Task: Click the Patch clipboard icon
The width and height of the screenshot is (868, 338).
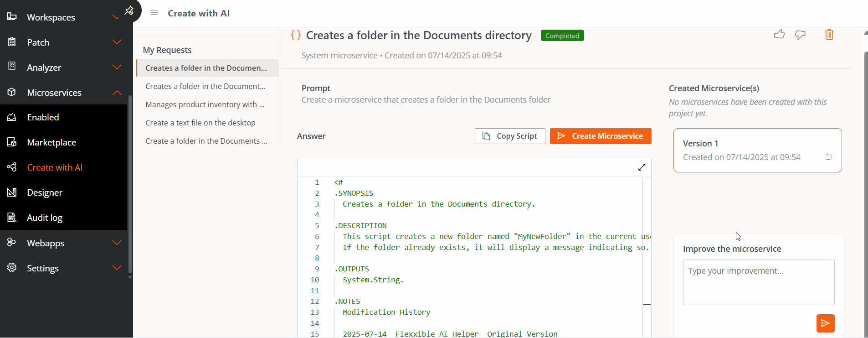Action: [x=12, y=42]
